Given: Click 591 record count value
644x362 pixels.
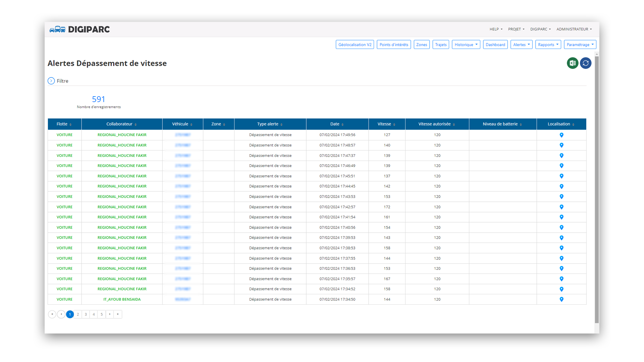Looking at the screenshot, I should coord(98,99).
